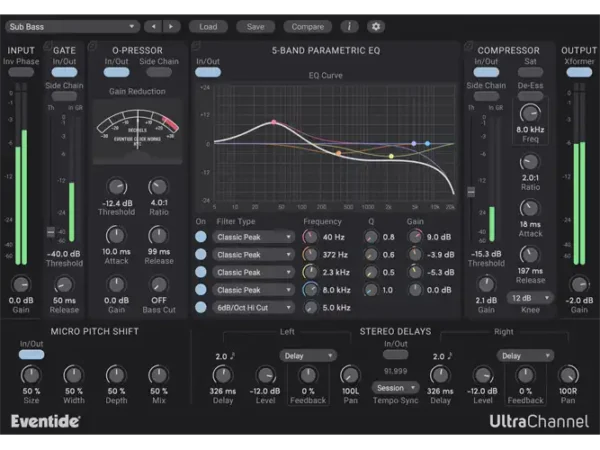Open filter type dropdown for 8.0 kHz band
The height and width of the screenshot is (450, 600).
253,290
